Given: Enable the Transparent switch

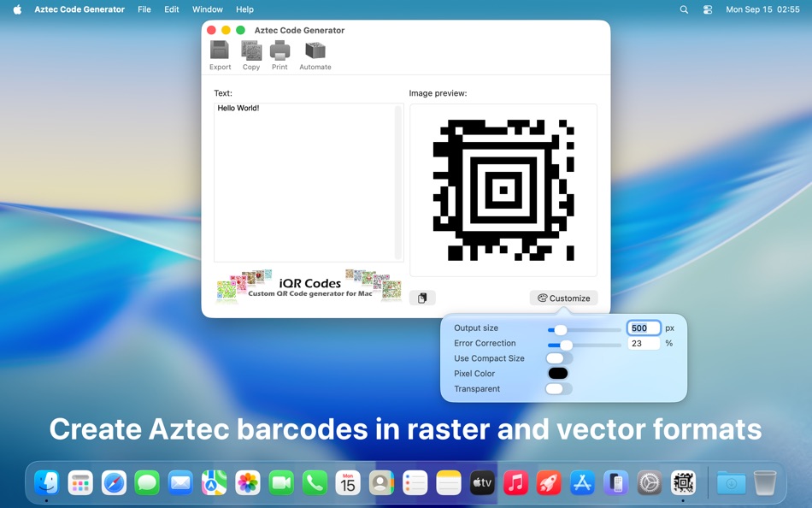Looking at the screenshot, I should tap(559, 389).
